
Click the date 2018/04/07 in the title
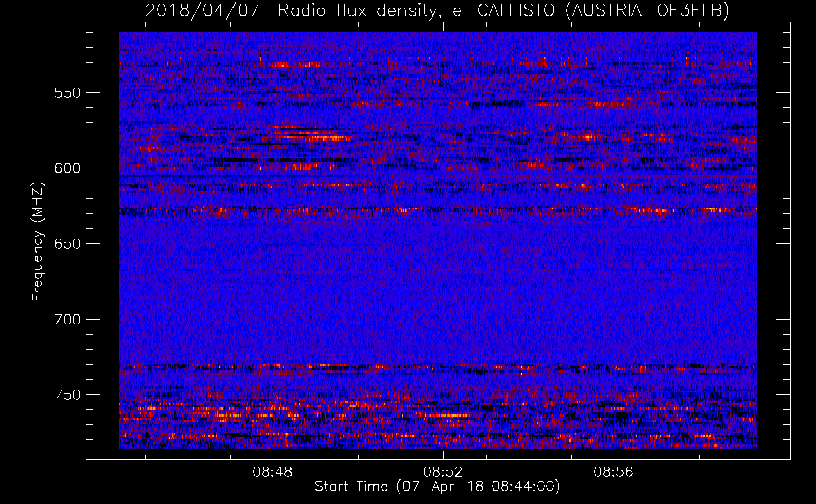pyautogui.click(x=202, y=11)
